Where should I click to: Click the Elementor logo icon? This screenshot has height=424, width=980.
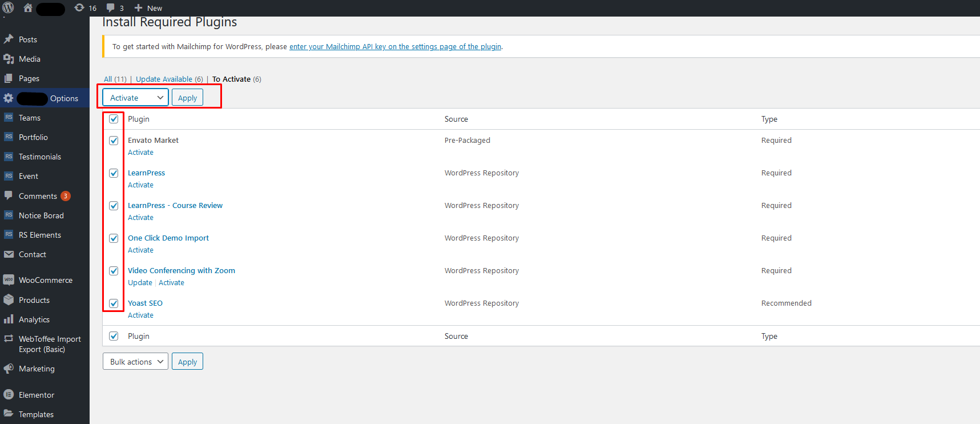tap(9, 395)
